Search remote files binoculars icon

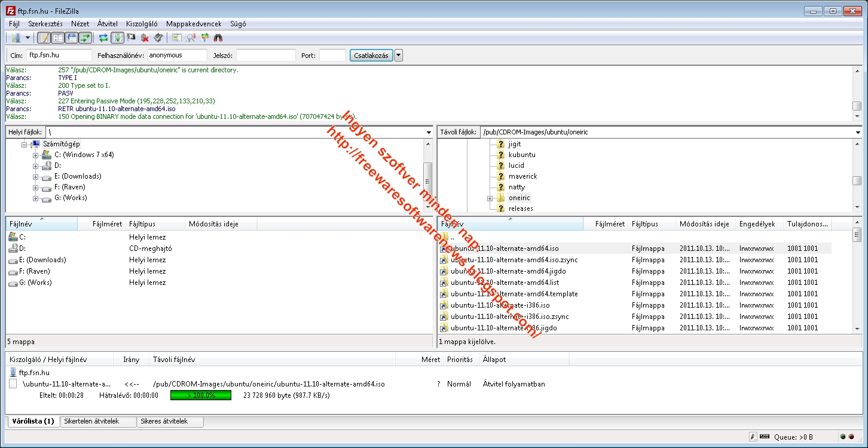coord(218,38)
